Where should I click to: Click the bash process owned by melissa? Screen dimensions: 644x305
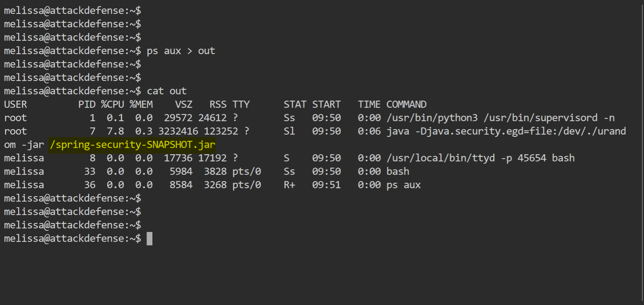click(x=397, y=171)
